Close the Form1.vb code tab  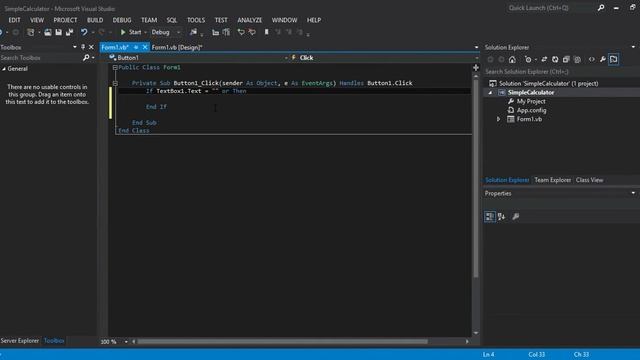pyautogui.click(x=144, y=47)
